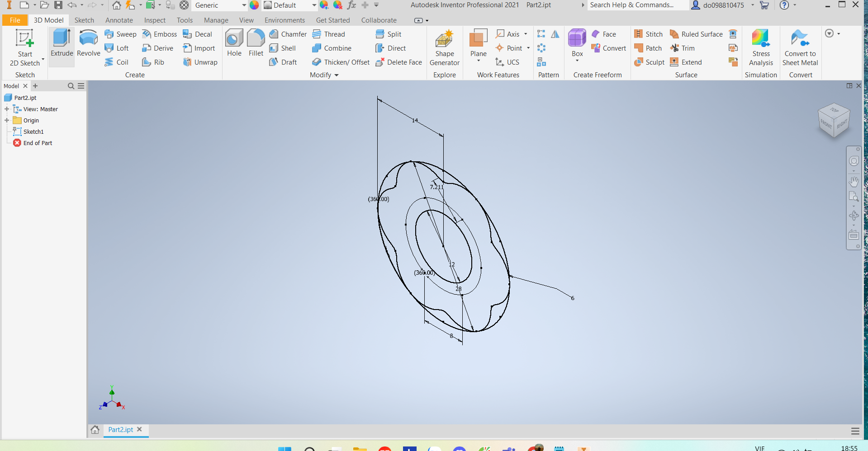Select the Extrude tool
The height and width of the screenshot is (451, 868).
[62, 43]
